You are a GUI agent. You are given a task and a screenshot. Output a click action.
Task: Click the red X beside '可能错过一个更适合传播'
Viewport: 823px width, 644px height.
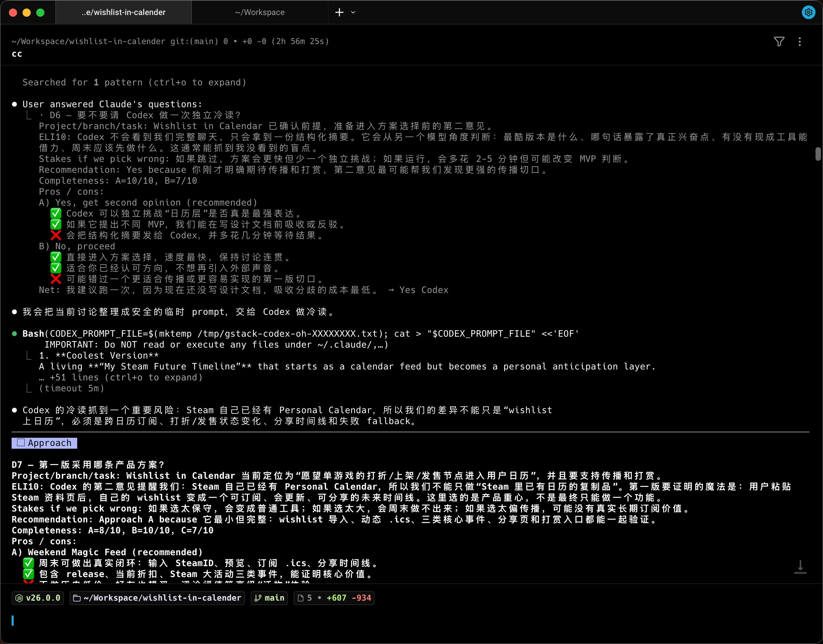(56, 279)
